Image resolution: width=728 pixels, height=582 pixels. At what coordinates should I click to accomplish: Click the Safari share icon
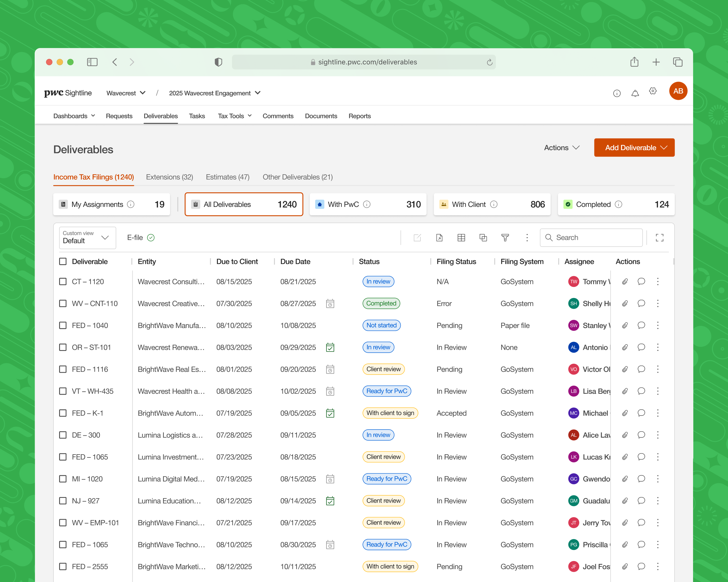coord(634,62)
